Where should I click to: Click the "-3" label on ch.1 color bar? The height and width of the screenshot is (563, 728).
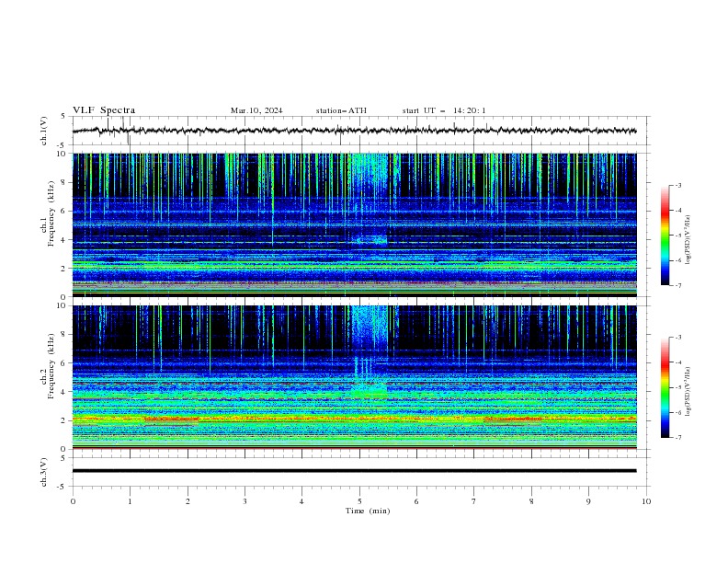tap(678, 185)
